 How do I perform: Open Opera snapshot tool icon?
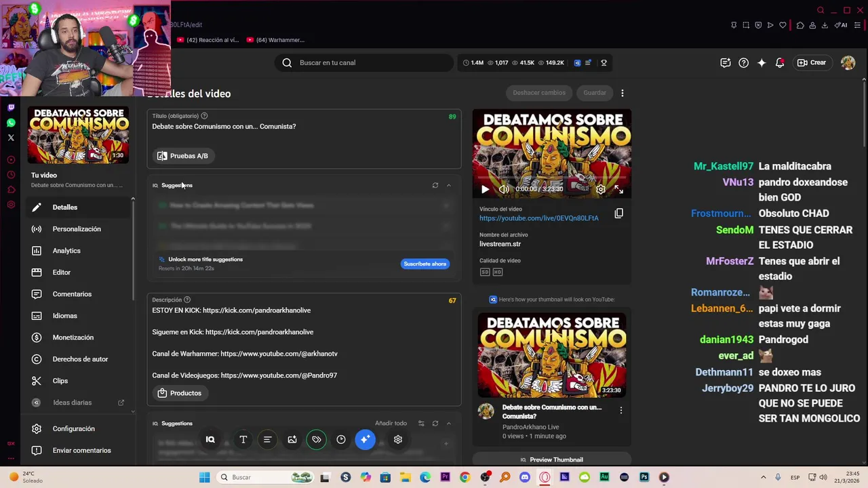point(746,25)
